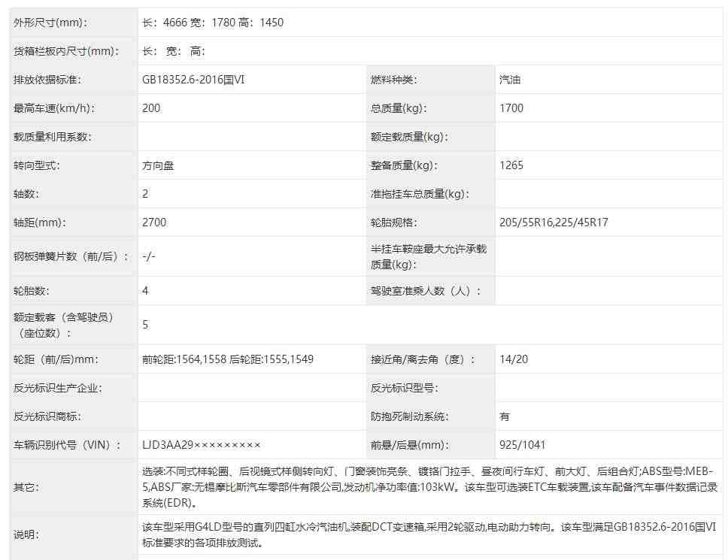Select the total mass value 1700
728x560 pixels.
coord(511,107)
